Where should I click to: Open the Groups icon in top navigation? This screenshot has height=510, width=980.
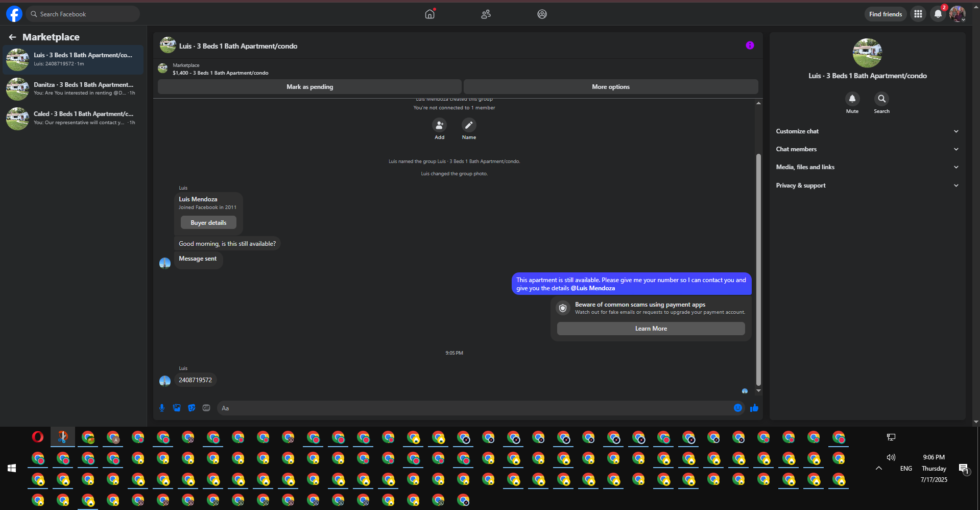(542, 14)
